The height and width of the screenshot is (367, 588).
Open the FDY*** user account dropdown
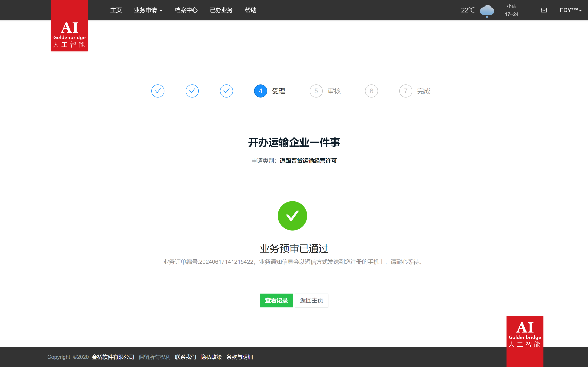571,10
